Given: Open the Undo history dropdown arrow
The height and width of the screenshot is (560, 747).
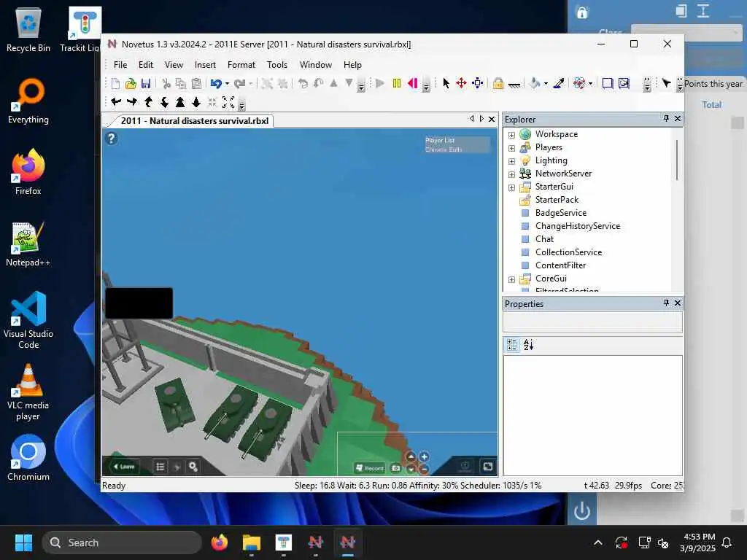Looking at the screenshot, I should click(227, 84).
